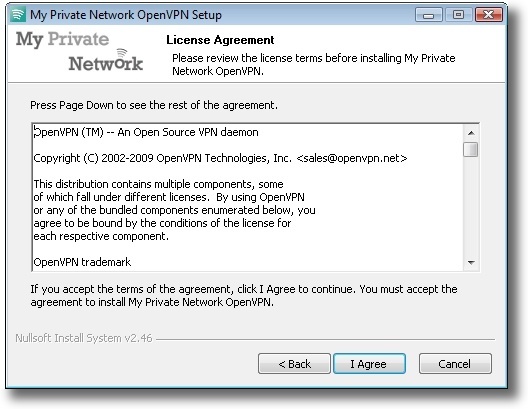Minimize the setup window
The image size is (528, 409).
(428, 15)
